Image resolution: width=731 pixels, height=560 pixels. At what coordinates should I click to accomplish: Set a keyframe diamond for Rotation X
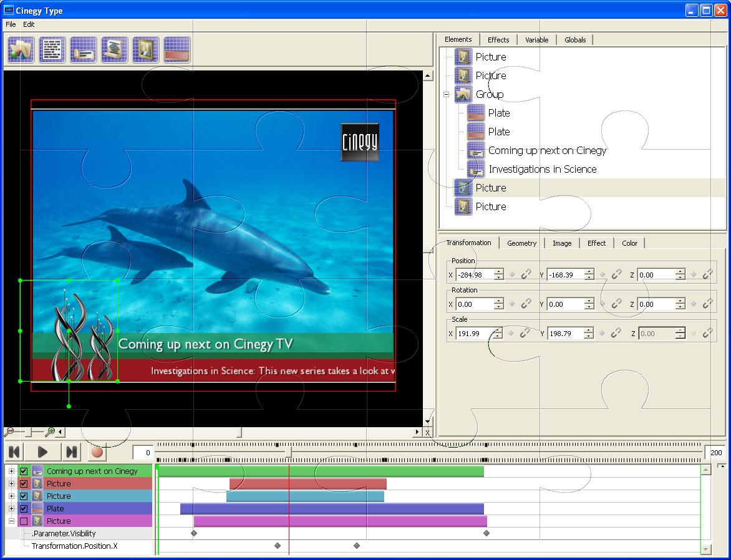tap(512, 304)
